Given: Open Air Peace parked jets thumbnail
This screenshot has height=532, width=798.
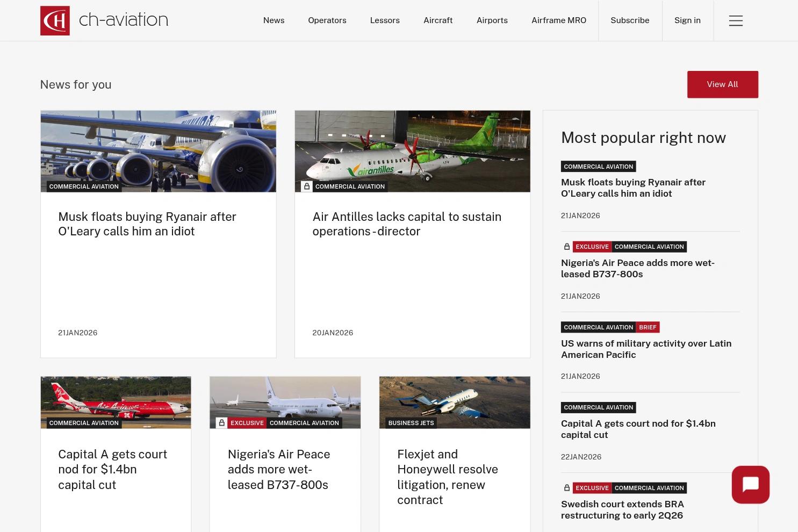Looking at the screenshot, I should 285,402.
